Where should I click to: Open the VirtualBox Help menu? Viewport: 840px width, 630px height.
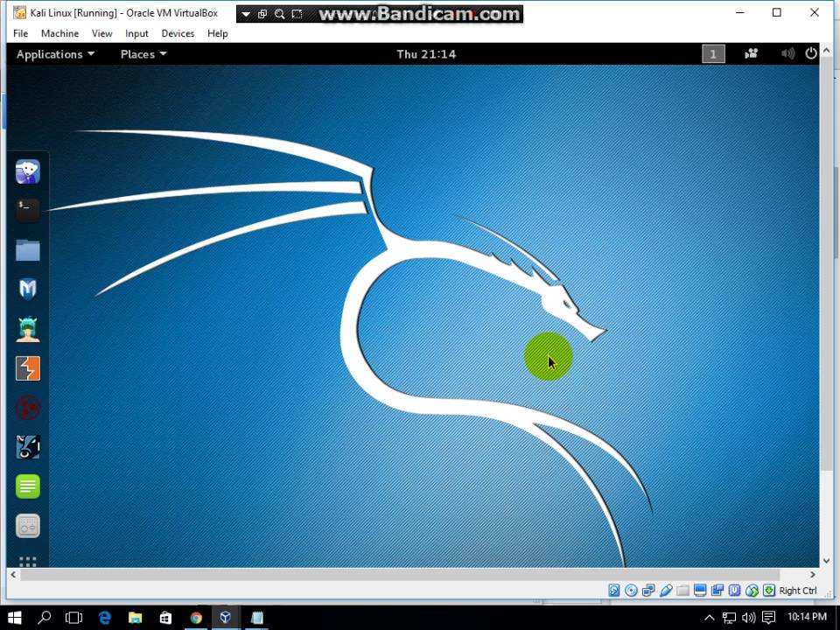218,33
